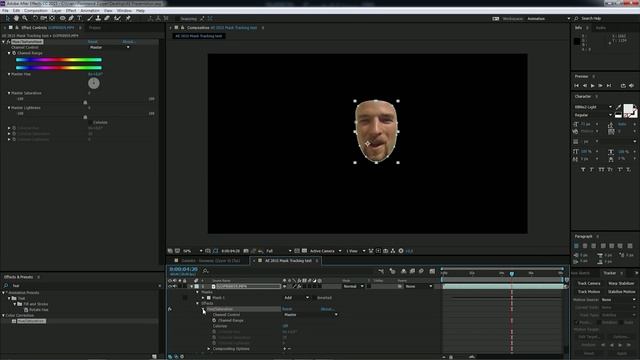This screenshot has height=360, width=640.
Task: Open Channel Control Master dropdown in Effect Controls
Action: tap(109, 47)
